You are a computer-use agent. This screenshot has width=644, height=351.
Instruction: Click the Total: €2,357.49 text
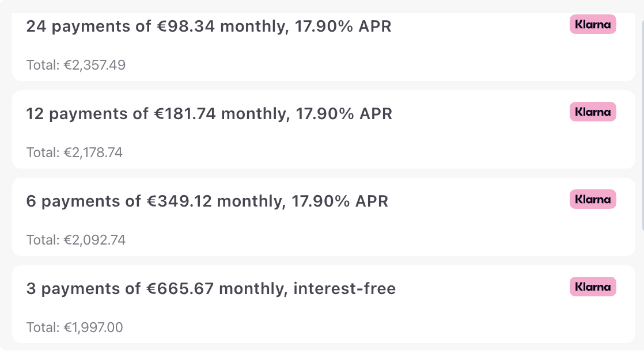coord(76,65)
